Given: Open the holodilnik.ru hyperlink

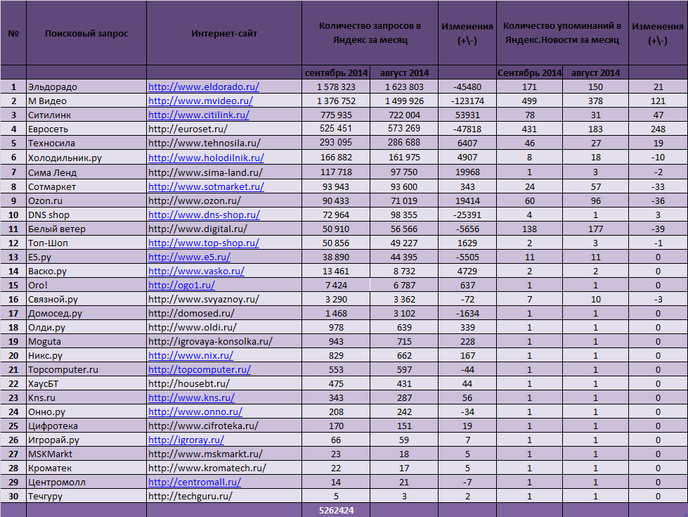Looking at the screenshot, I should coord(206,158).
